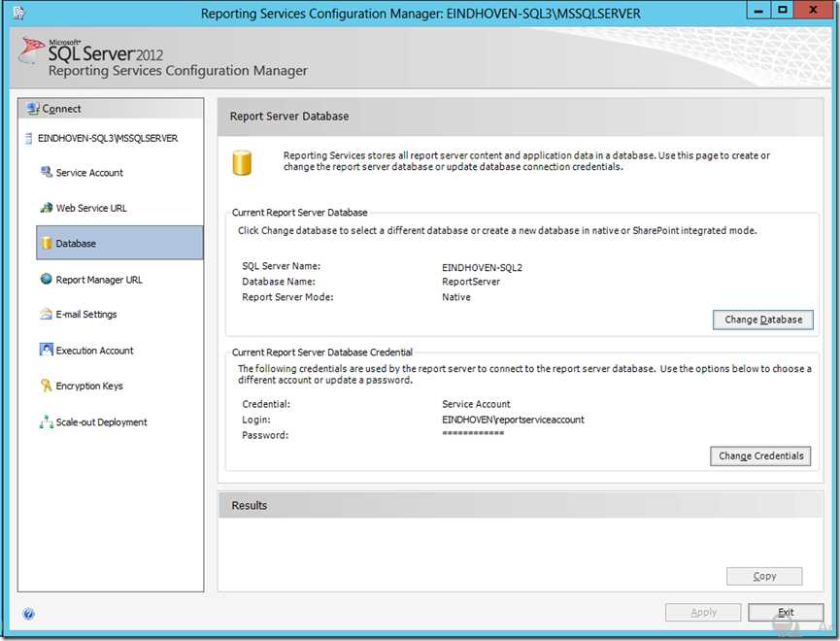Click the Credential label
This screenshot has width=840, height=641.
click(x=266, y=404)
